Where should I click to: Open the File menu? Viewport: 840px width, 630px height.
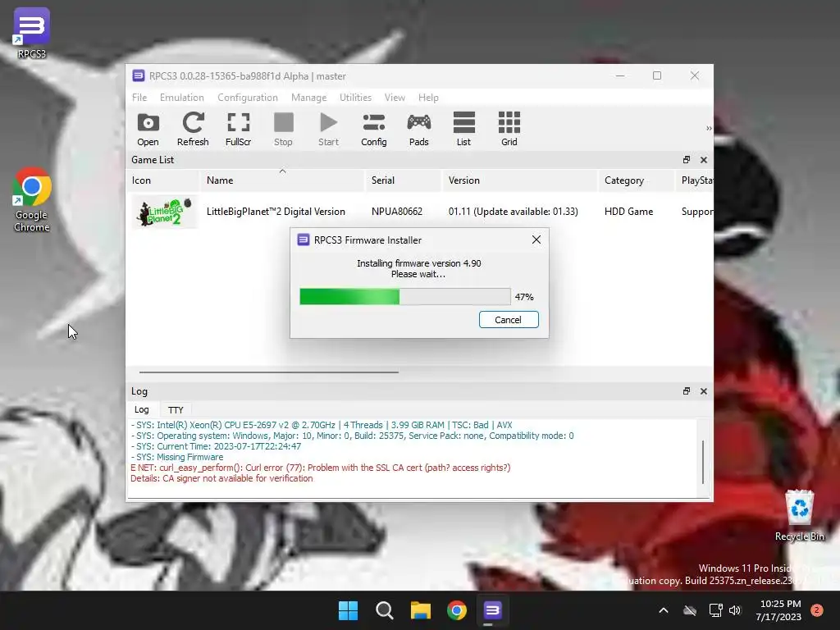click(139, 98)
